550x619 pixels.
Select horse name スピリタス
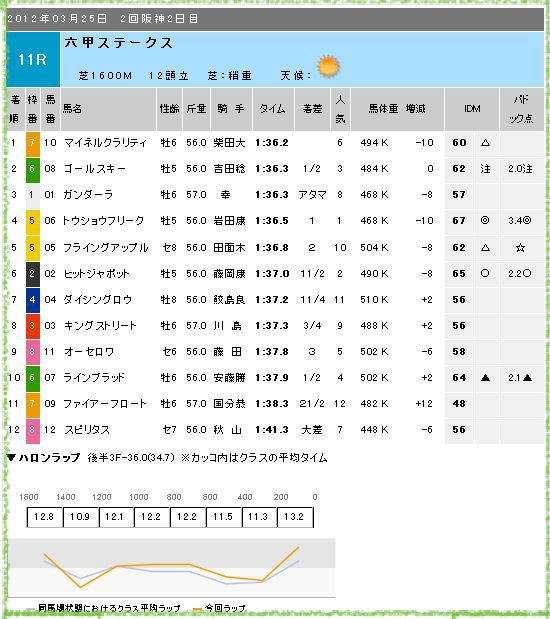87,430
